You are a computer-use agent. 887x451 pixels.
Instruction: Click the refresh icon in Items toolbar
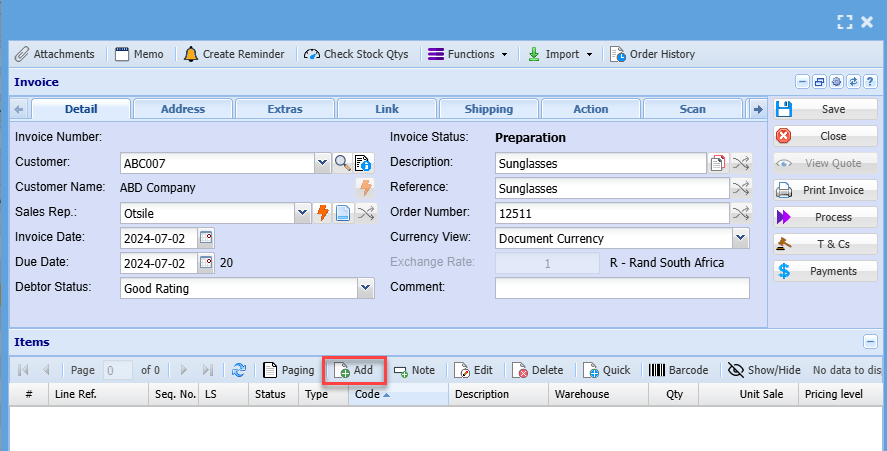(x=239, y=370)
